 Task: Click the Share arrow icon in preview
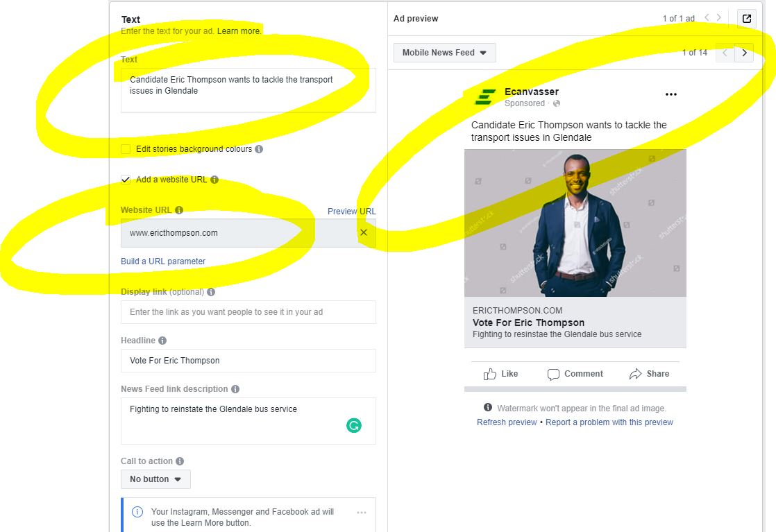636,374
